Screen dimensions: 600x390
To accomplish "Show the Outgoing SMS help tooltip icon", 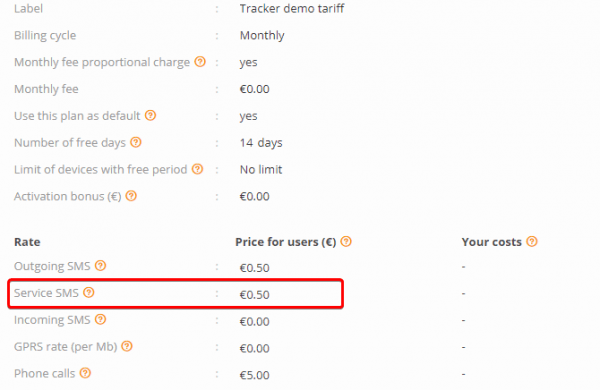I will [101, 266].
